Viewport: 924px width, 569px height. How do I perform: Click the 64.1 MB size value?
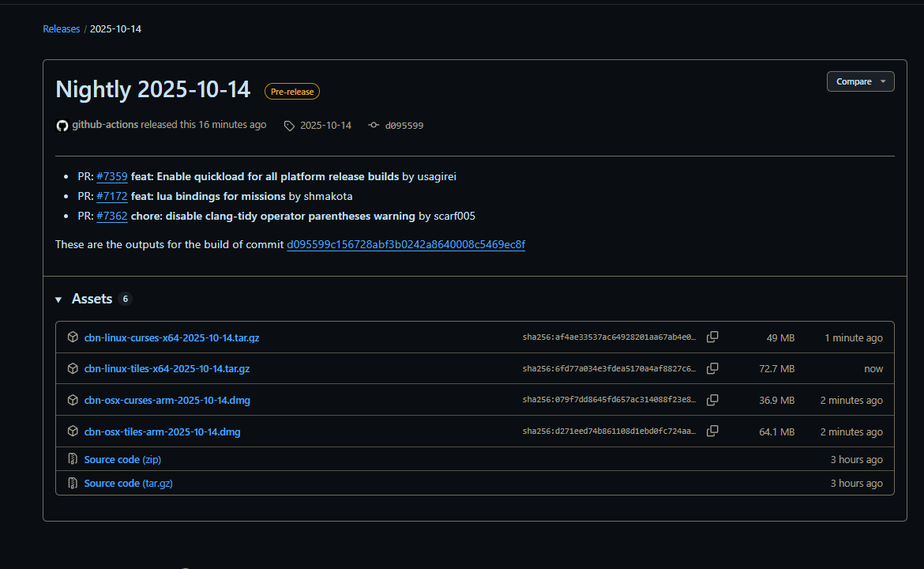(776, 431)
